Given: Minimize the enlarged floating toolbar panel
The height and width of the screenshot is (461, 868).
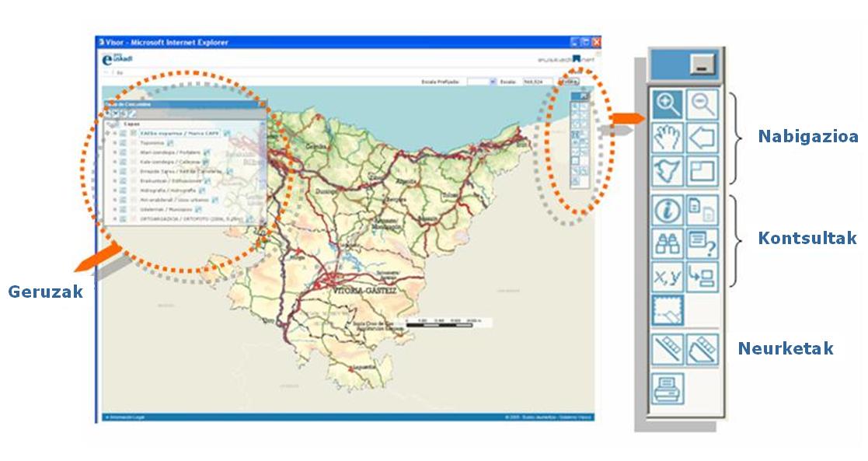Looking at the screenshot, I should (702, 68).
